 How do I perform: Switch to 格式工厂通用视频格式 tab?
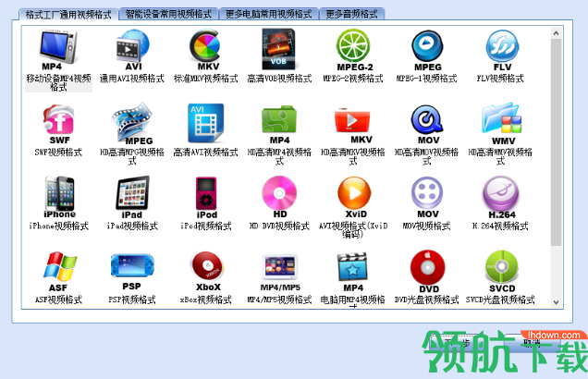tap(68, 15)
